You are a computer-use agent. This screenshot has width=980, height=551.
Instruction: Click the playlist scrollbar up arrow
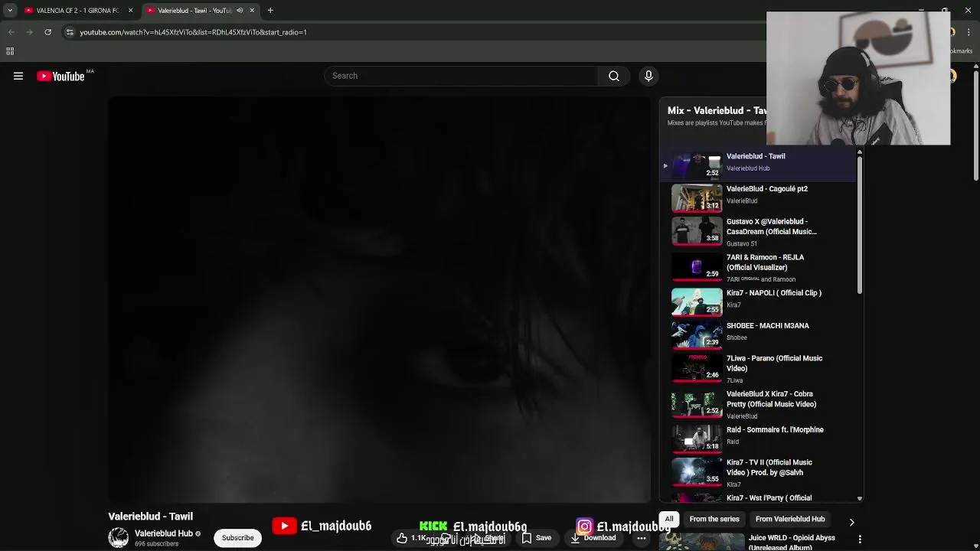pos(859,153)
